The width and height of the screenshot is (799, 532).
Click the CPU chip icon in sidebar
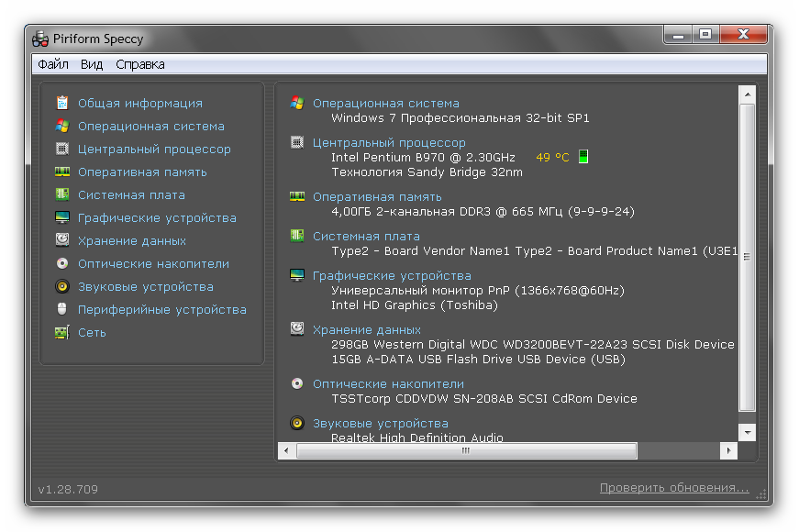point(62,149)
